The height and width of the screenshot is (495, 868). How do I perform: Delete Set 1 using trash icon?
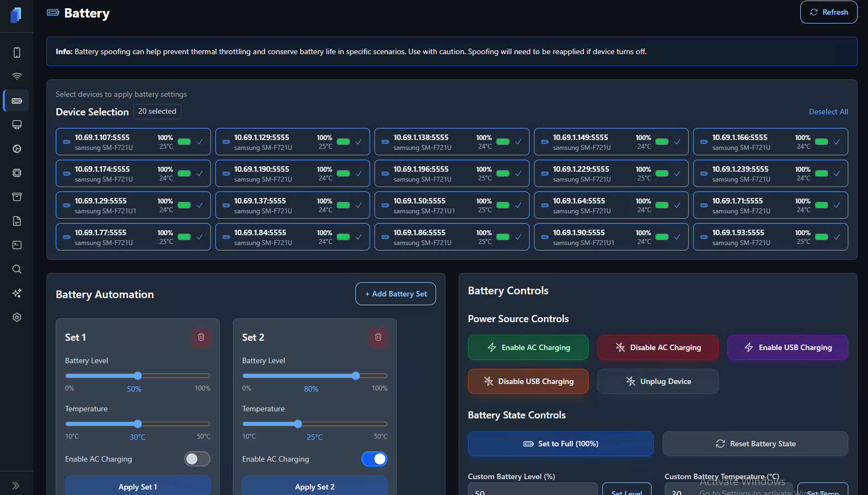pos(201,337)
